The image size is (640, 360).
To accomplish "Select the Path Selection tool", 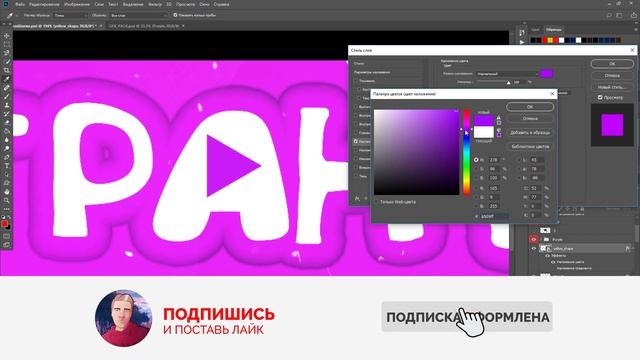I will tap(7, 174).
